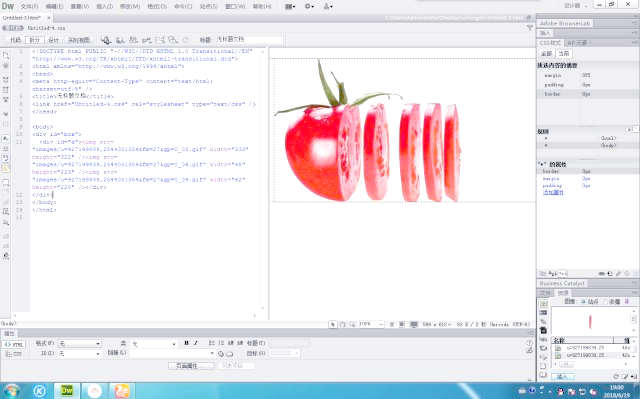Enable 实时视图 live view
This screenshot has height=399, width=640.
coord(79,40)
